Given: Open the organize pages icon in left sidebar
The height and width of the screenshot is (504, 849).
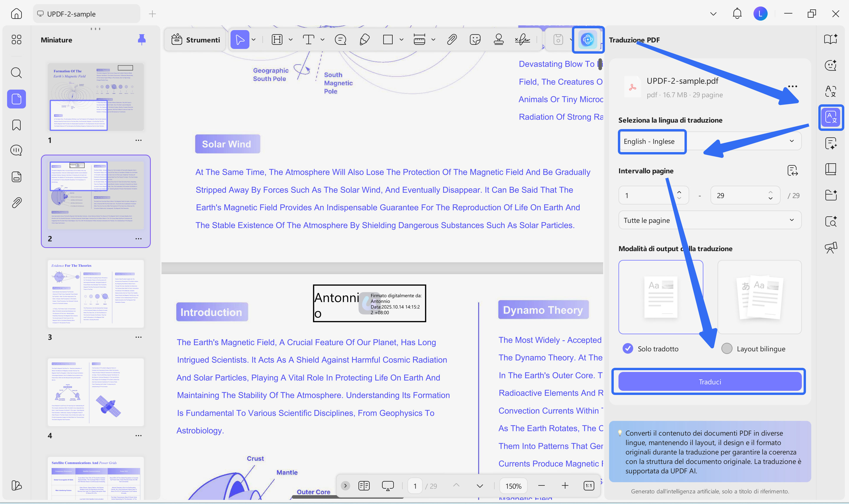Looking at the screenshot, I should click(16, 40).
